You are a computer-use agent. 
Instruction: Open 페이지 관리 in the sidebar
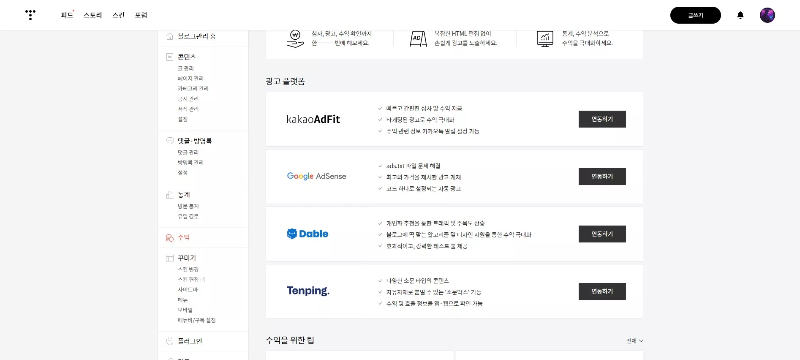[190, 78]
